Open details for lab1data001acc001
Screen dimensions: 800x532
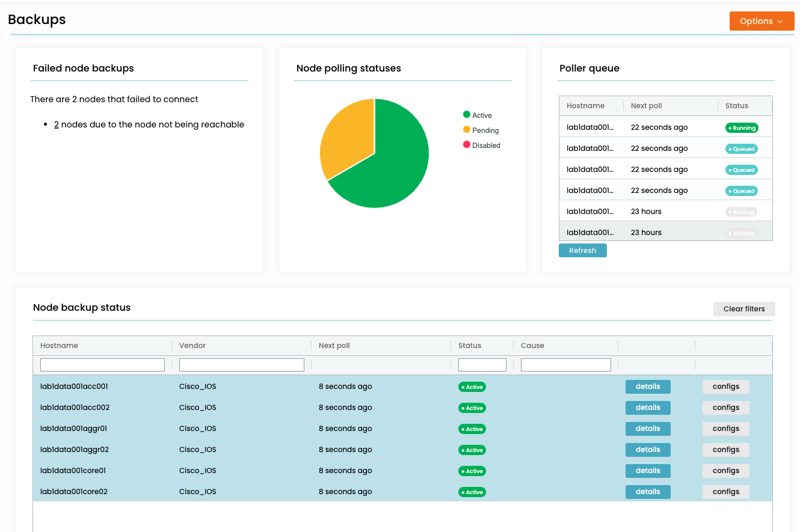648,387
